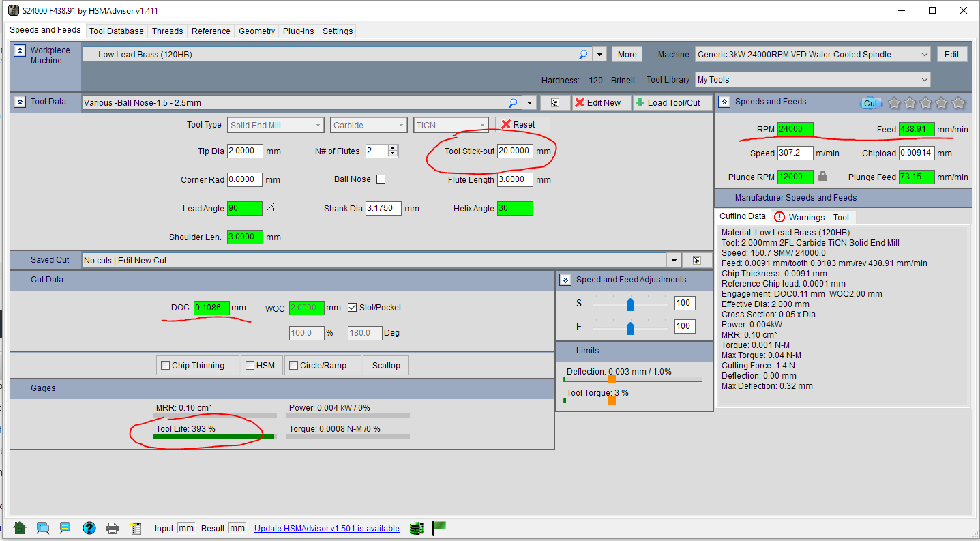Click the green flag icon

(440, 527)
